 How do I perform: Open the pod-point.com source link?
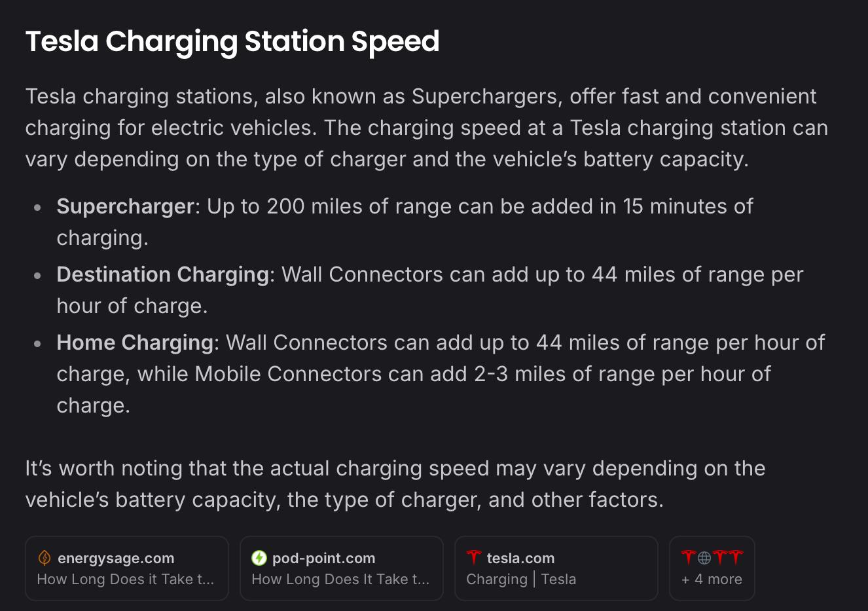[x=342, y=568]
